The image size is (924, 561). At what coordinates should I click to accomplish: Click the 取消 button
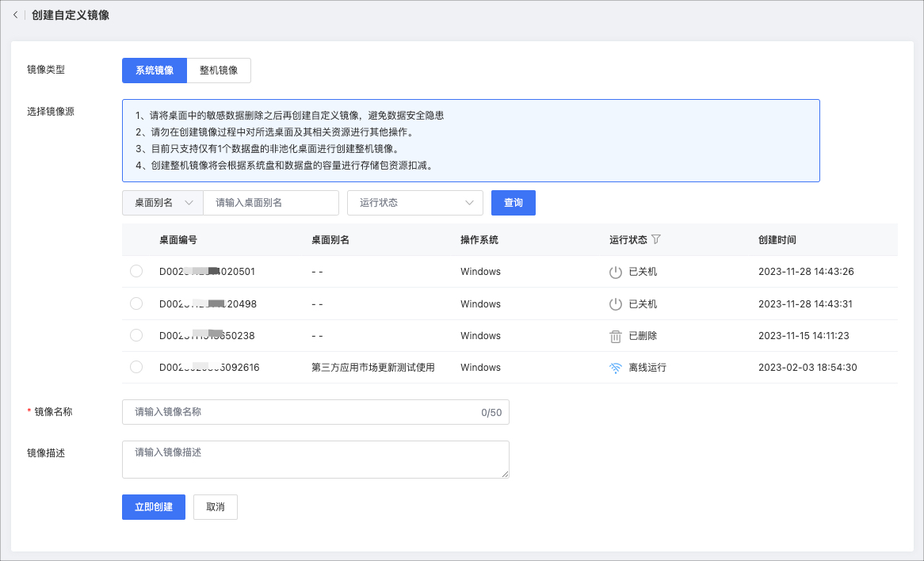tap(215, 507)
